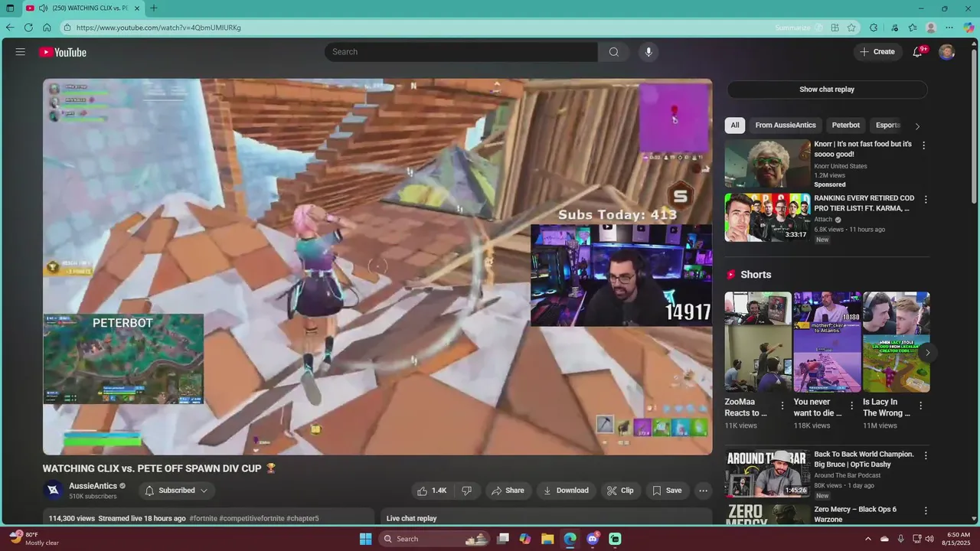Add this page to favorites star
This screenshot has width=980, height=551.
coord(851,28)
